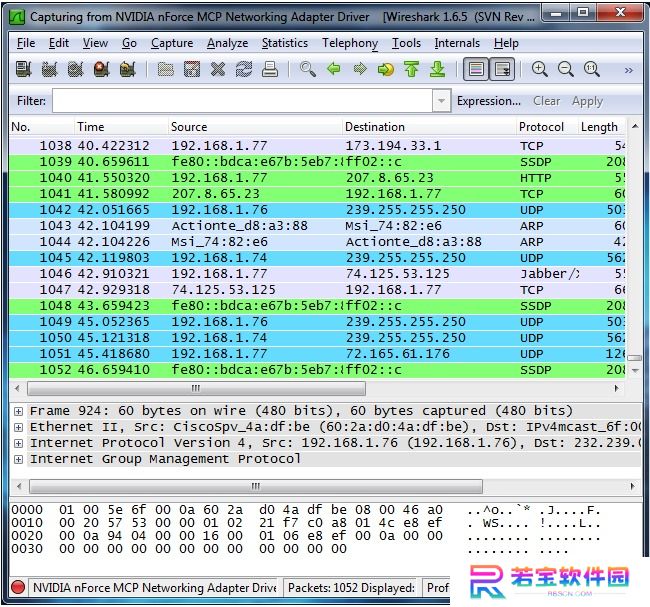Open the Tools menu
This screenshot has height=607, width=650.
tap(406, 43)
